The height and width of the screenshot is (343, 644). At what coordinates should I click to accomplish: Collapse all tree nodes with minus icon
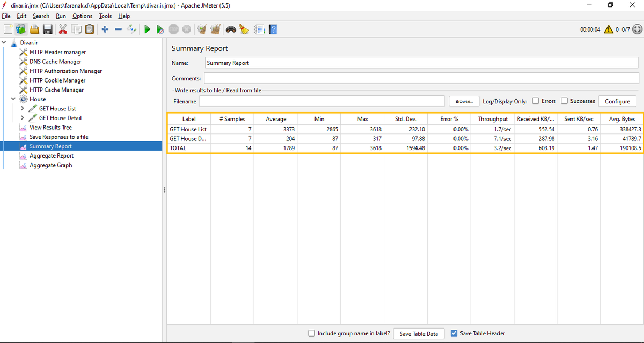(118, 29)
